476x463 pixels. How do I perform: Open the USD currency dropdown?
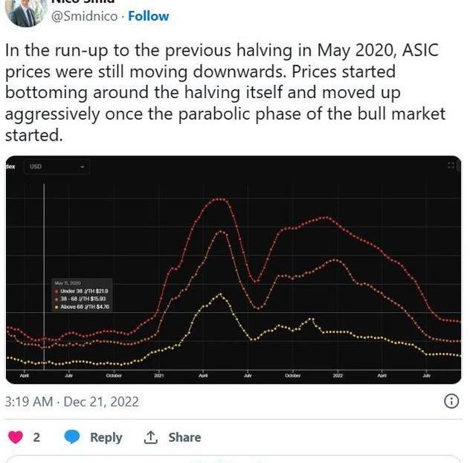pyautogui.click(x=57, y=166)
